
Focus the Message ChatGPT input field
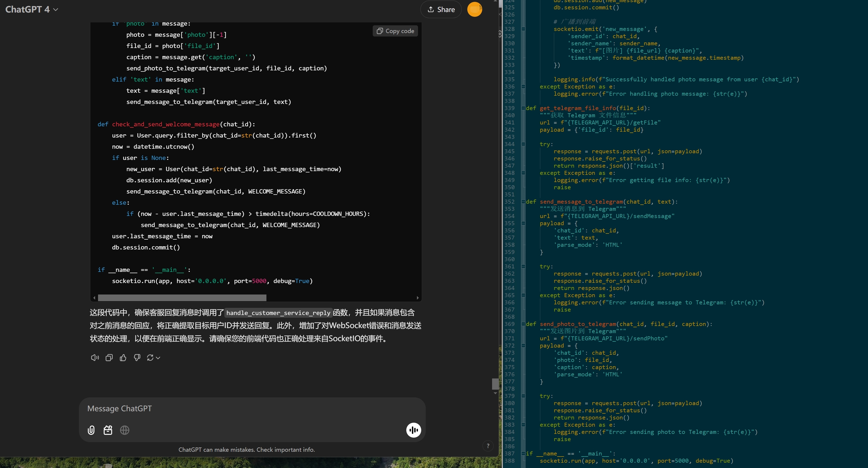tap(252, 408)
